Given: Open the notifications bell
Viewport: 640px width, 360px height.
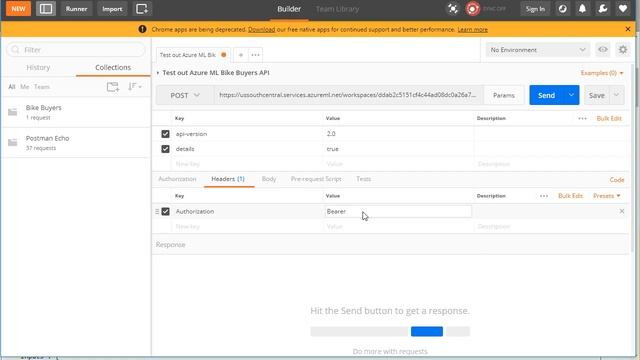Looking at the screenshot, I should point(582,9).
